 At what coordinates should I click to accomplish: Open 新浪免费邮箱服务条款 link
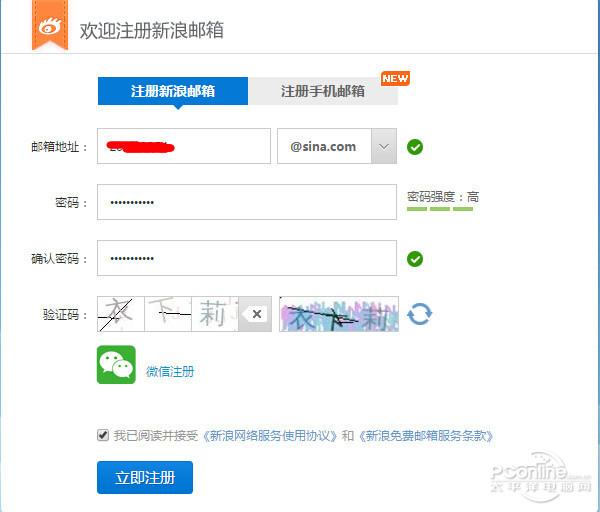(426, 435)
